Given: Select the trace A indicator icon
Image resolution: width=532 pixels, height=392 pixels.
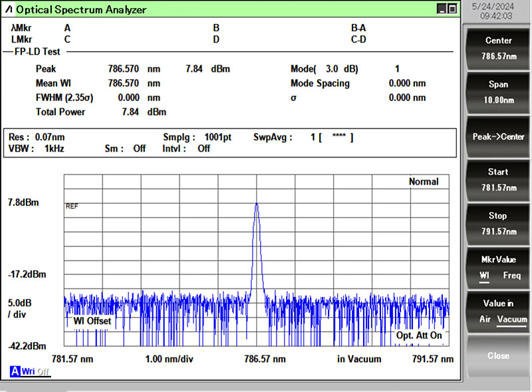Looking at the screenshot, I should [14, 371].
